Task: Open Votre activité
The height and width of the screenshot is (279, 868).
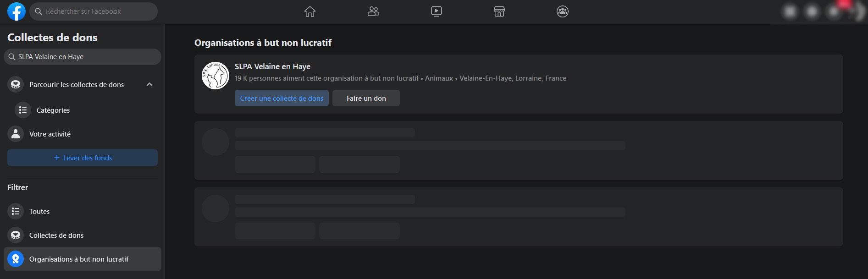Action: click(83, 134)
